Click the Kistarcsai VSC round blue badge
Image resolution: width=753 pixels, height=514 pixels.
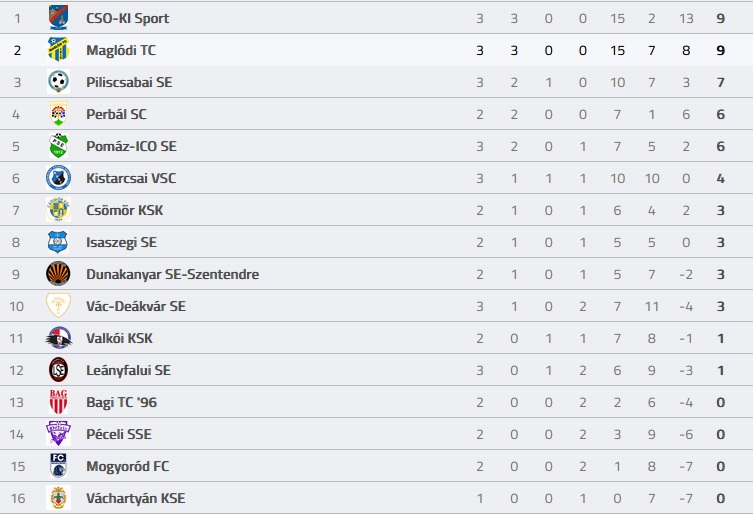(x=58, y=178)
